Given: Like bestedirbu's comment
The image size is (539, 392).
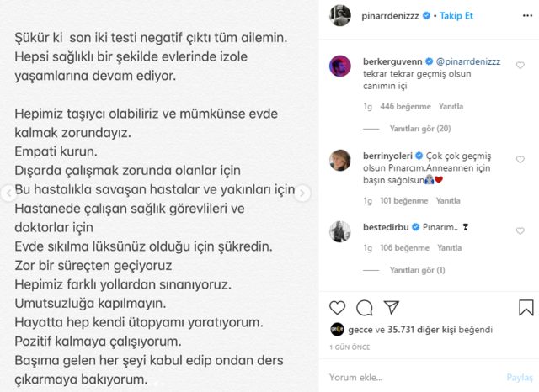Looking at the screenshot, I should (520, 230).
